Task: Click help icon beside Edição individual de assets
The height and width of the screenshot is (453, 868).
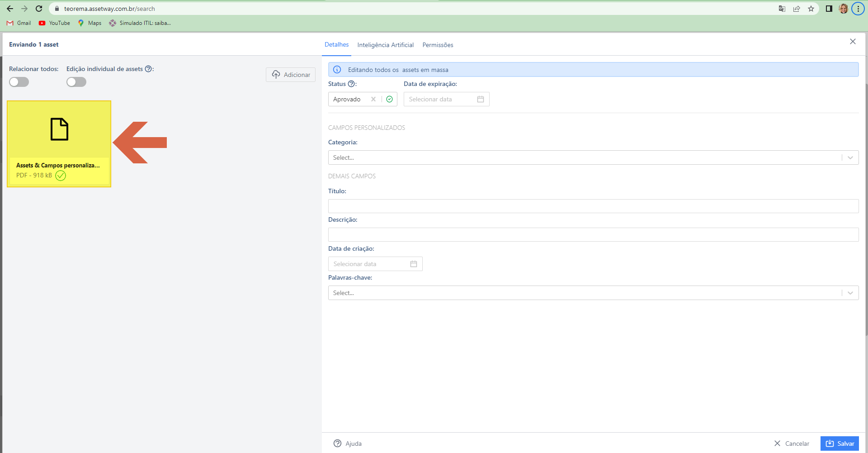Action: coord(148,69)
